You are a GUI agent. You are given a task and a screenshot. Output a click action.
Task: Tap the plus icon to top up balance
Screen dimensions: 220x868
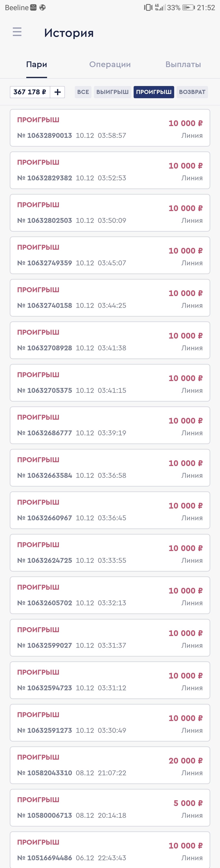coord(57,92)
